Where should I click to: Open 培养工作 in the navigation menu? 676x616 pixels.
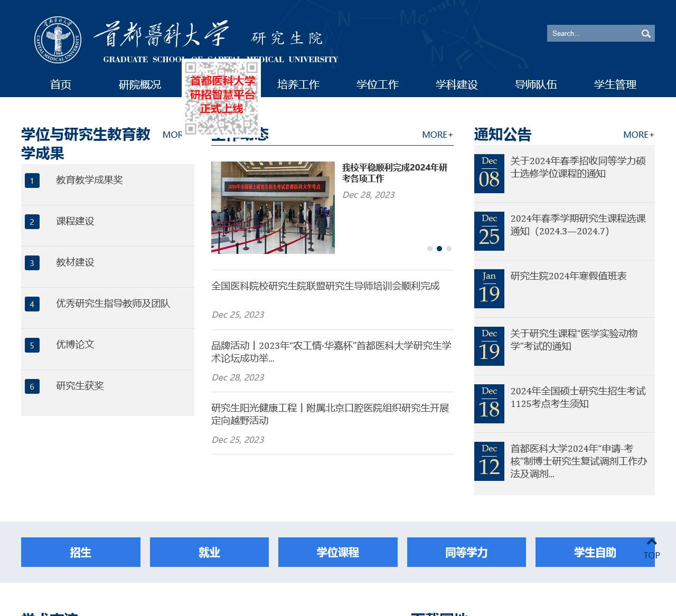point(298,84)
